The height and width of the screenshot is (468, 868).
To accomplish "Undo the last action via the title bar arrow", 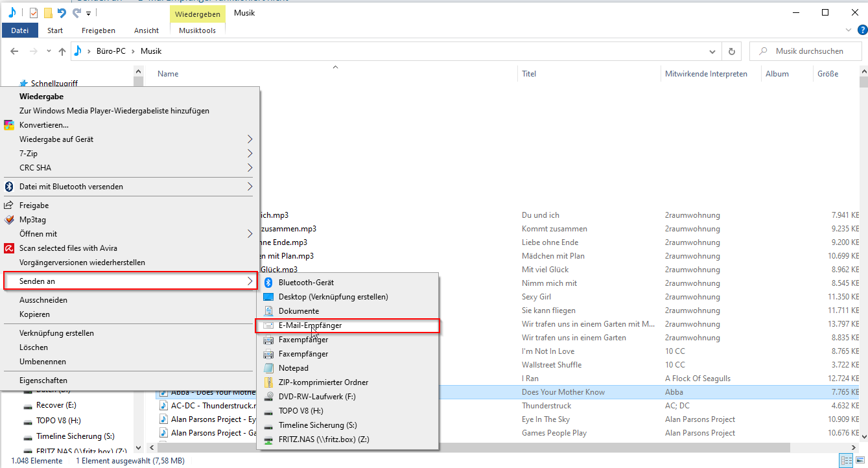I will coord(62,13).
